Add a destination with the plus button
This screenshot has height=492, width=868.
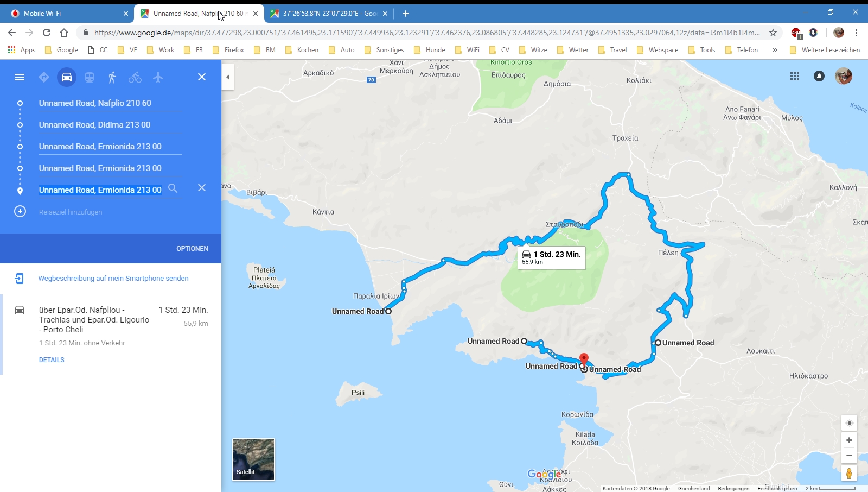(x=20, y=211)
